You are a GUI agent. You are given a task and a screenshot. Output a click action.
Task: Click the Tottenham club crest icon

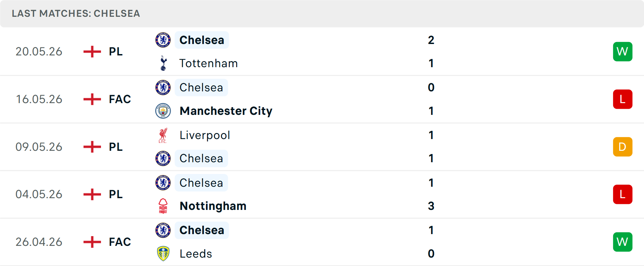(x=163, y=63)
